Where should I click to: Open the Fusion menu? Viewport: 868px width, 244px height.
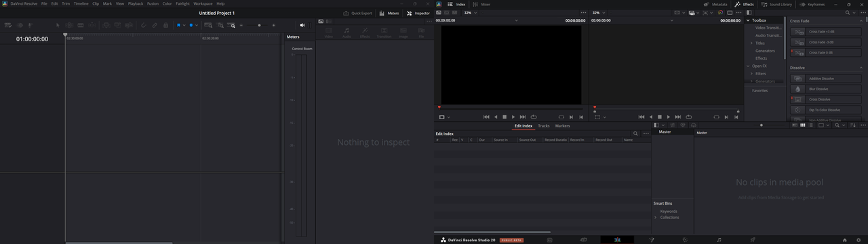pyautogui.click(x=153, y=3)
